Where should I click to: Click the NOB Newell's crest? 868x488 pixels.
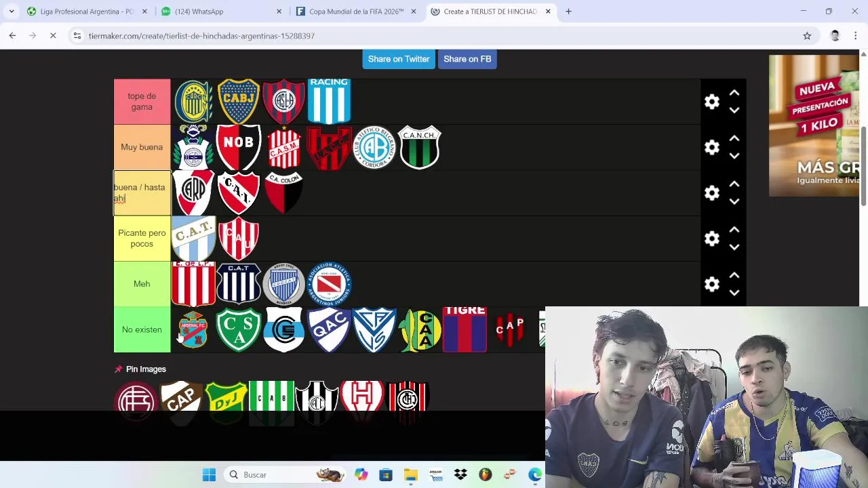(239, 147)
